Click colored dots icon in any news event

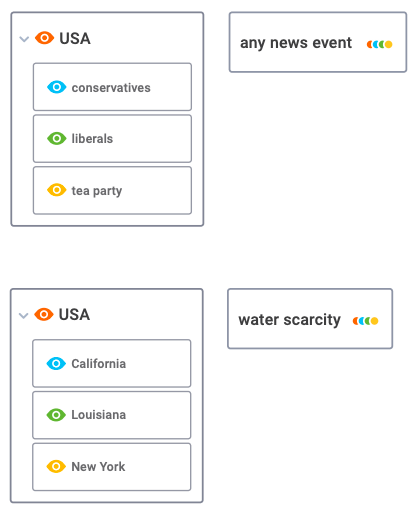click(x=379, y=44)
